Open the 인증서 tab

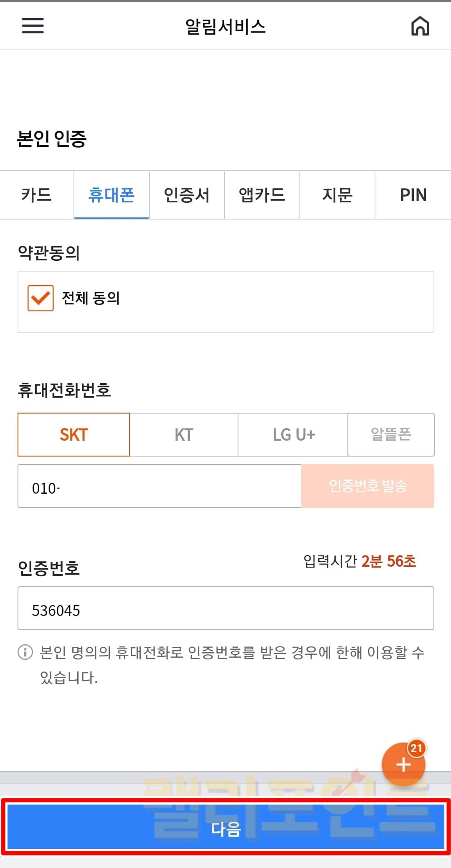(x=187, y=195)
